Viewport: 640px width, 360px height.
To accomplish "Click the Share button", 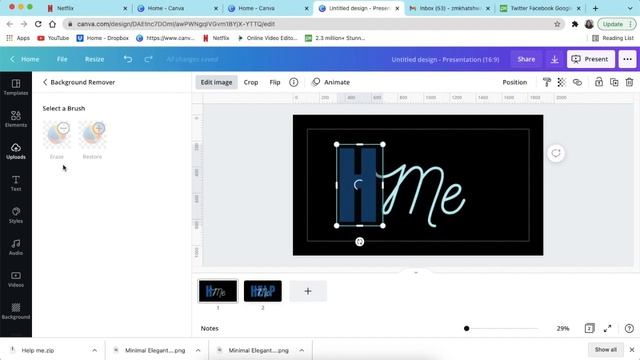I will 526,59.
